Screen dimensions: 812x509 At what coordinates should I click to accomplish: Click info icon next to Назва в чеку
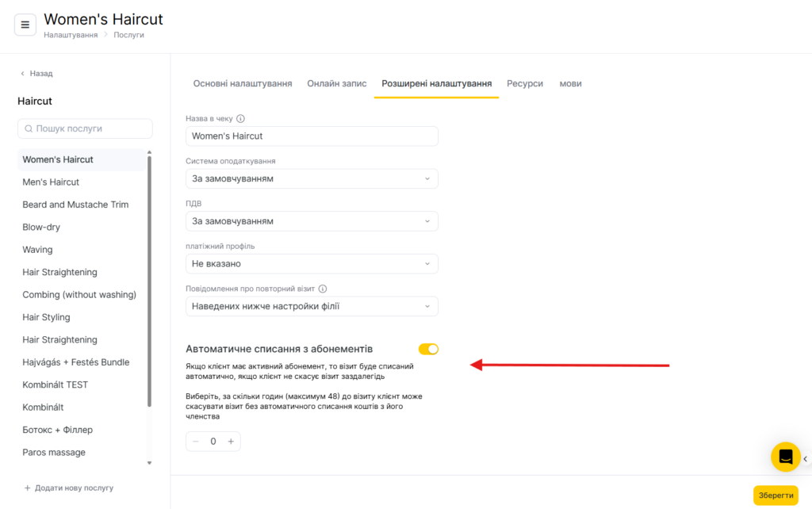(240, 119)
